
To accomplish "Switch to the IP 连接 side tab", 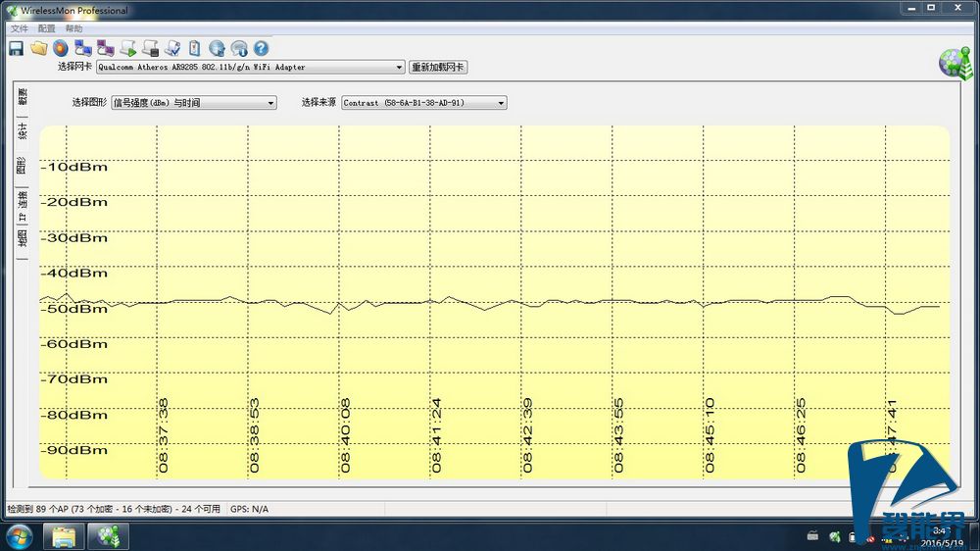I will coord(22,207).
